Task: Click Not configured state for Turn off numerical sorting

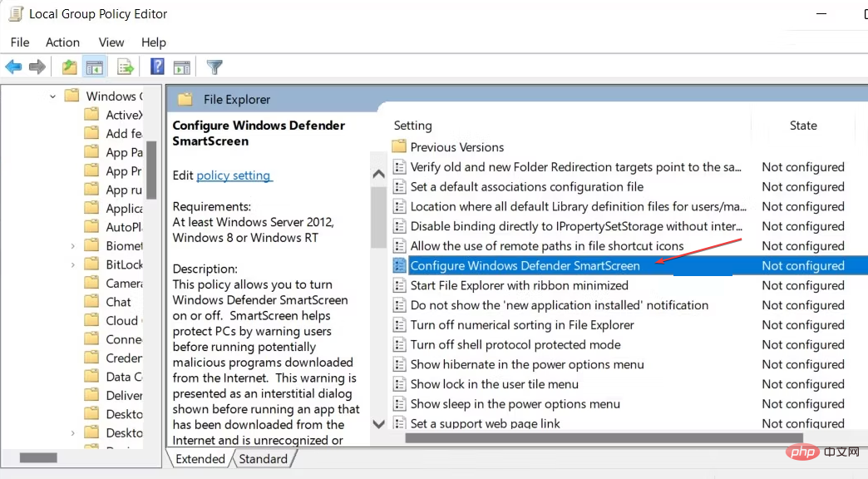Action: coord(802,325)
